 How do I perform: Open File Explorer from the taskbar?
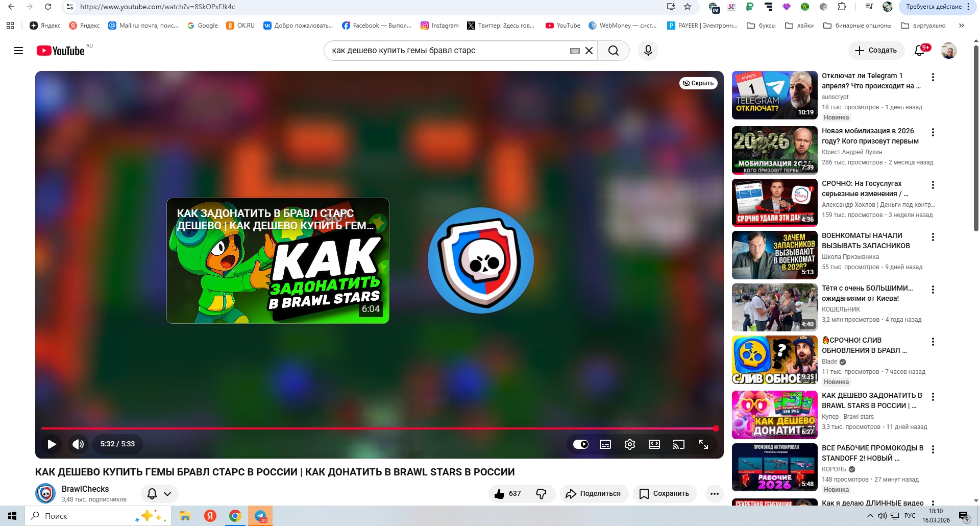[x=185, y=516]
